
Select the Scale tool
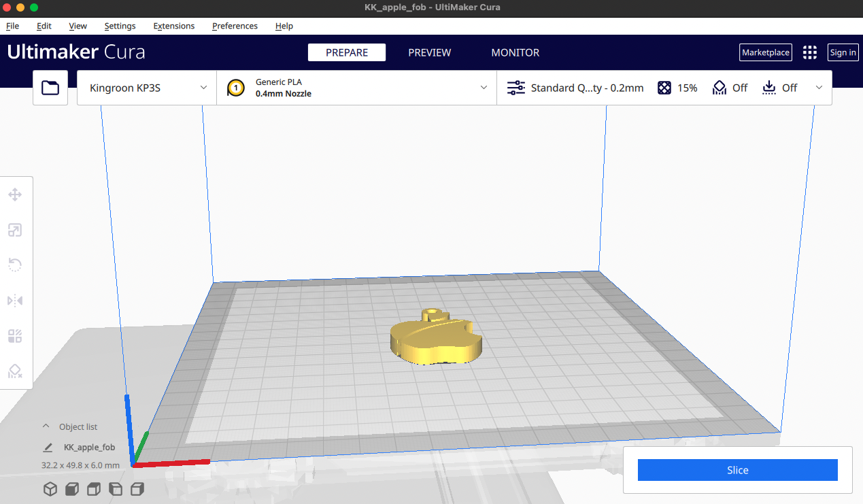[15, 230]
